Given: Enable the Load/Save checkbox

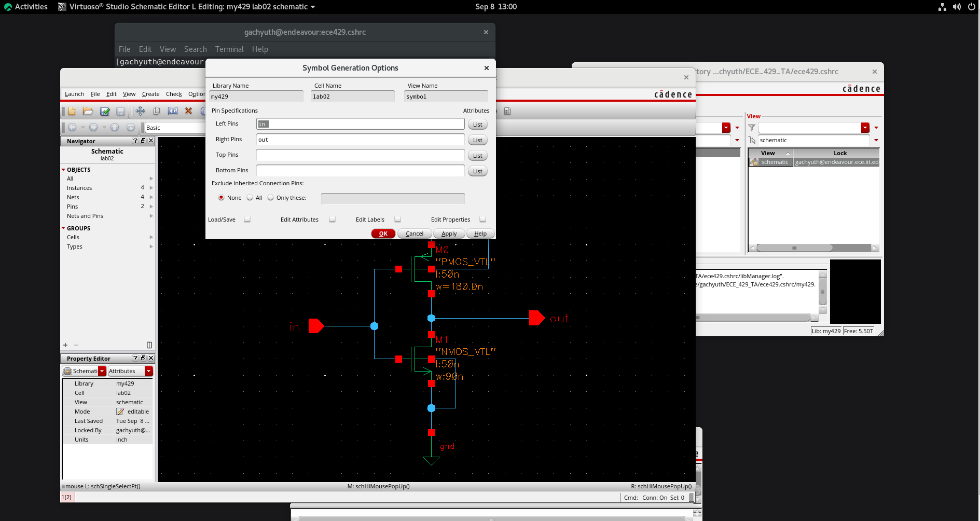Looking at the screenshot, I should 247,220.
